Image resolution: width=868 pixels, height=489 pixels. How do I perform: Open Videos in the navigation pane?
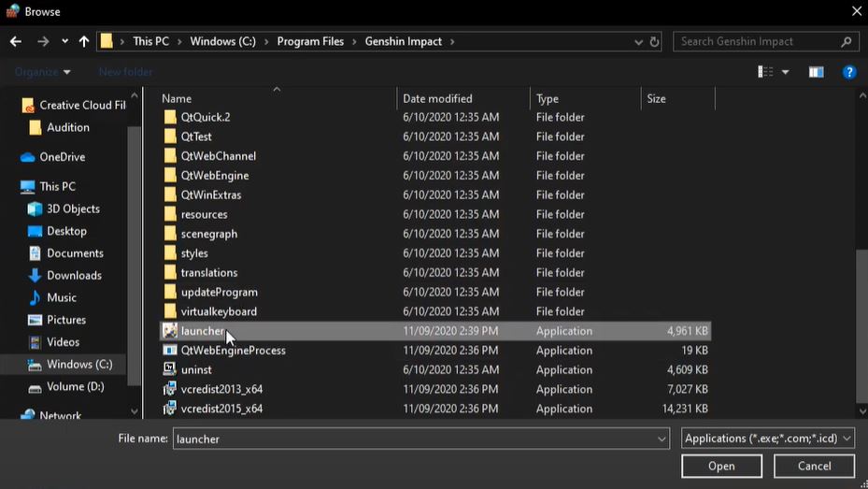(53, 341)
